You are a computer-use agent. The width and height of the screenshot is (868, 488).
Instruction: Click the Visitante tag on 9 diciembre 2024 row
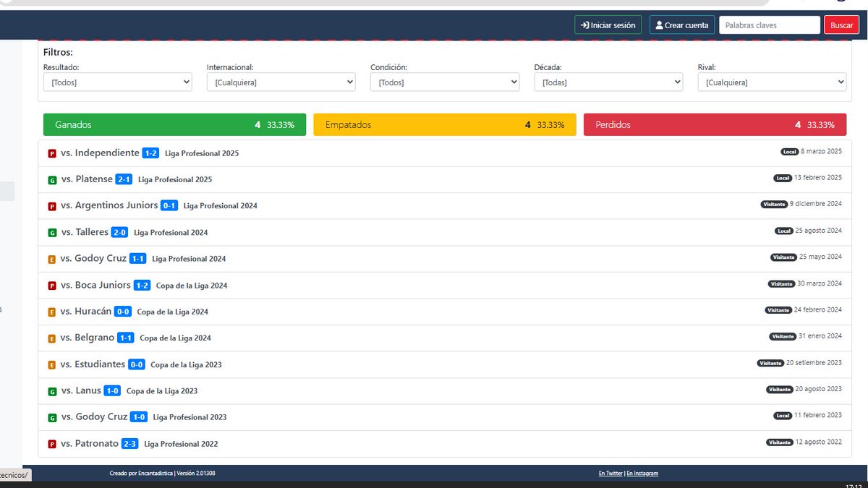[774, 205]
